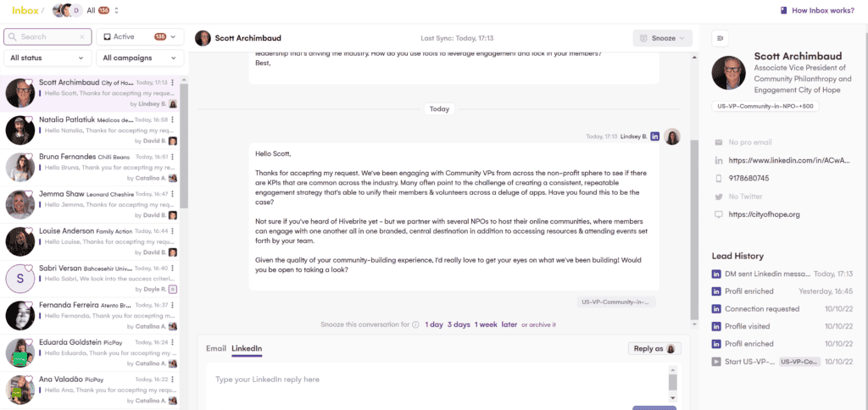Select the LinkedIn reply tab
Image resolution: width=868 pixels, height=410 pixels.
coord(247,348)
